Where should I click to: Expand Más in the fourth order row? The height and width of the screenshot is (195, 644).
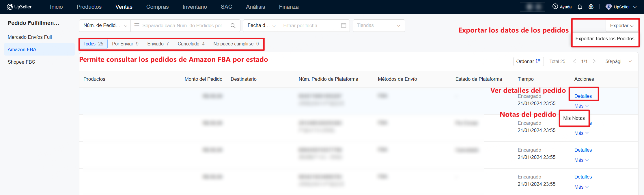point(581,187)
